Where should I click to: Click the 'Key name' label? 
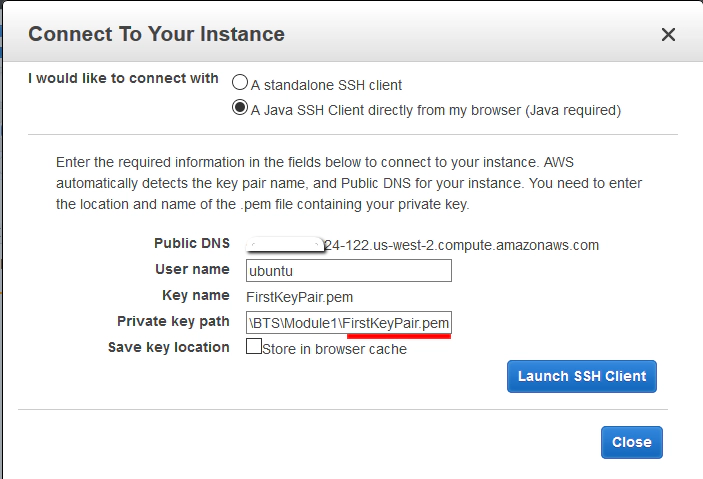[x=196, y=295]
